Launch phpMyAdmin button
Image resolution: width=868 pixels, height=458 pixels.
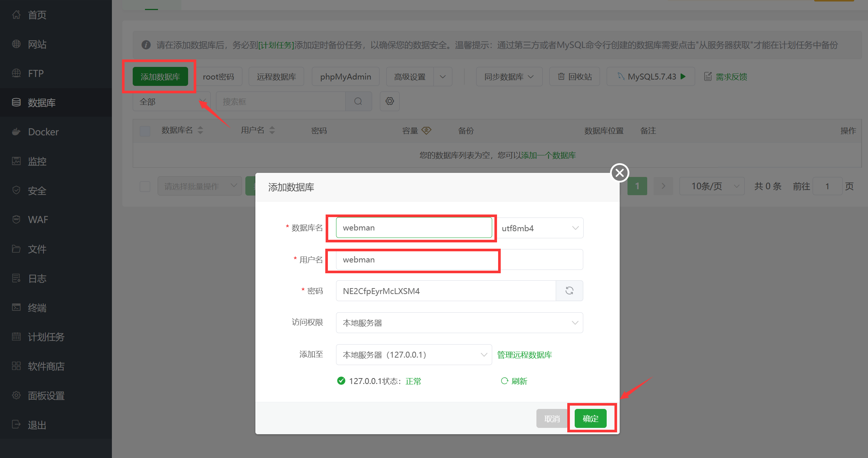(346, 77)
